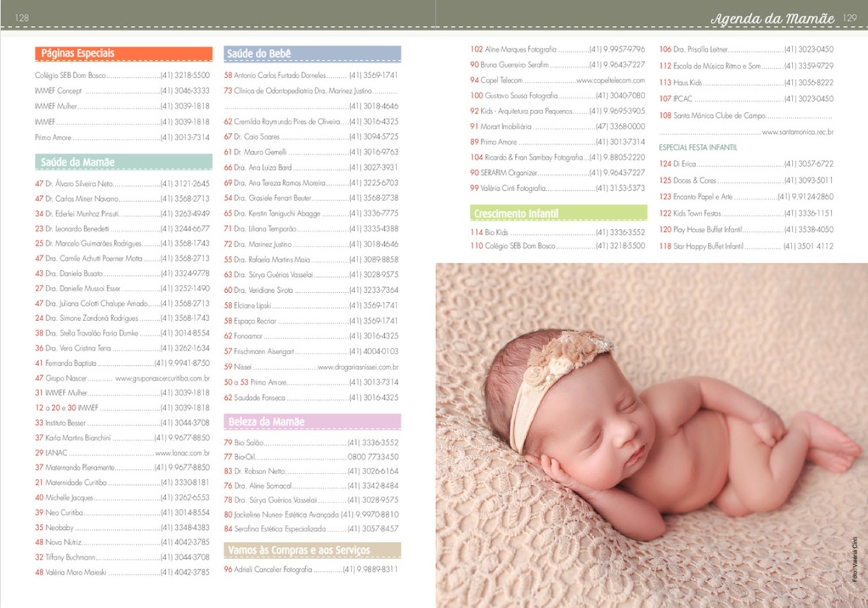This screenshot has width=868, height=608.
Task: Select the IMMEF Concept entry
Action: (122, 91)
